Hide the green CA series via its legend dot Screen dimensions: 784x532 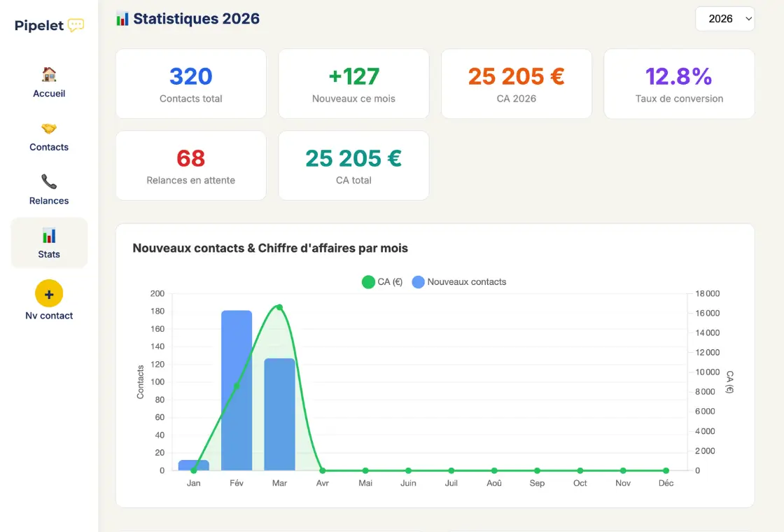pyautogui.click(x=368, y=281)
